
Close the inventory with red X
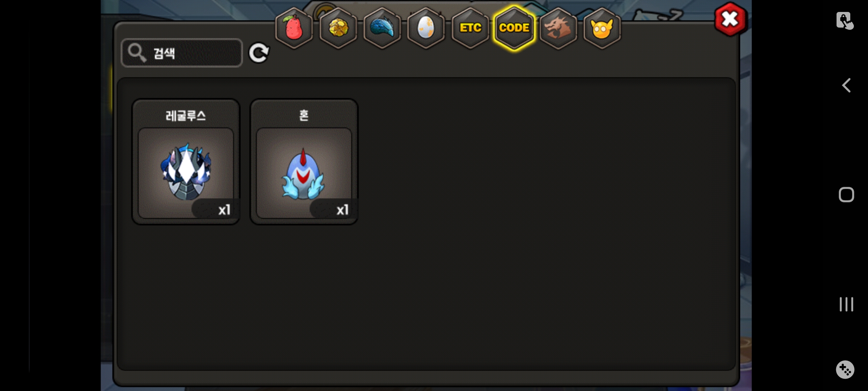point(730,19)
